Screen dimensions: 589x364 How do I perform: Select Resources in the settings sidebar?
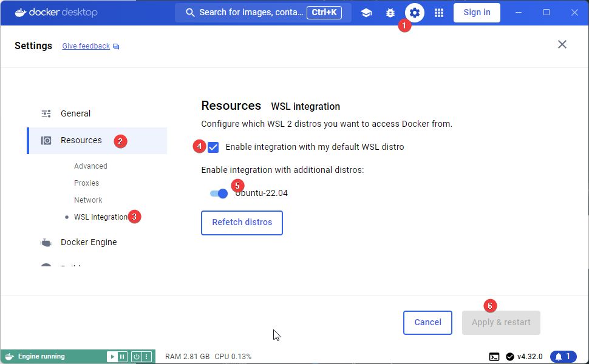[x=97, y=140]
